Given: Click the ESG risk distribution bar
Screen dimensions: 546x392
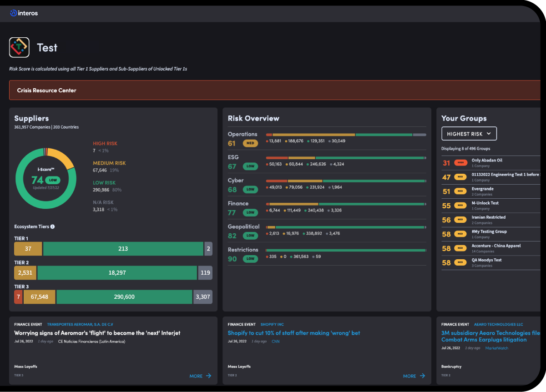Looking at the screenshot, I should tap(346, 158).
